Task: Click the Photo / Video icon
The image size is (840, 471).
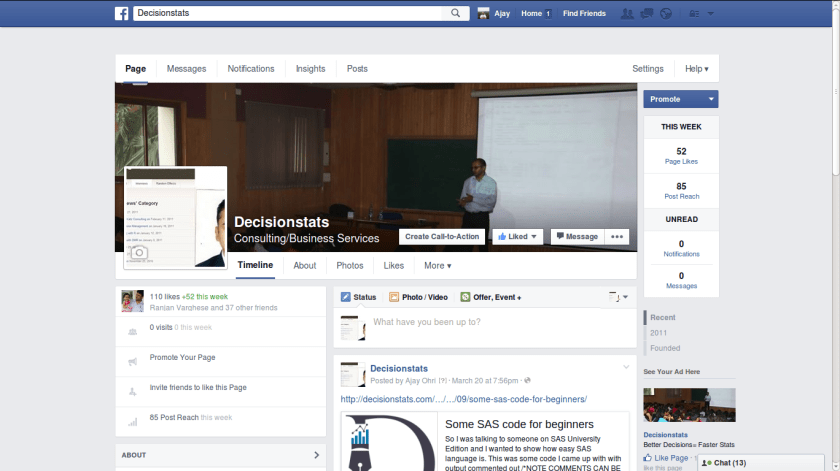Action: 394,297
